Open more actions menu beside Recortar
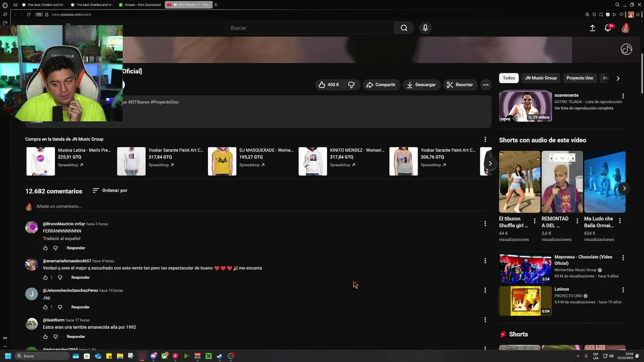The image size is (644, 362). pyautogui.click(x=486, y=85)
